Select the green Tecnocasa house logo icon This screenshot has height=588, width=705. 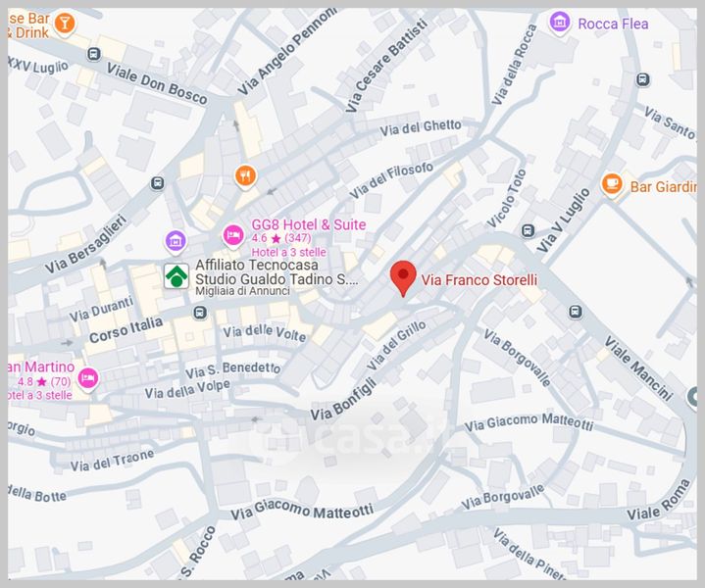[176, 275]
